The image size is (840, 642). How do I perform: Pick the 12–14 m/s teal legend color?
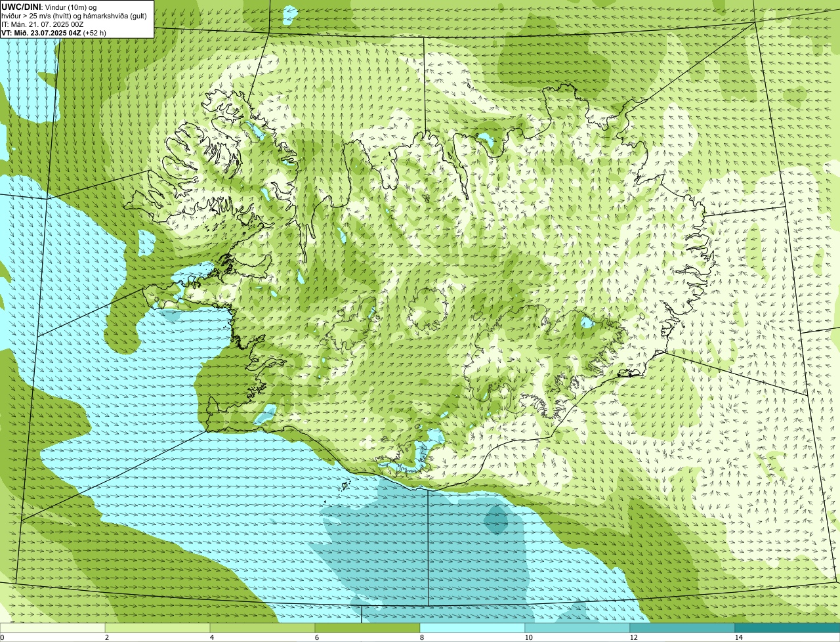pyautogui.click(x=682, y=628)
